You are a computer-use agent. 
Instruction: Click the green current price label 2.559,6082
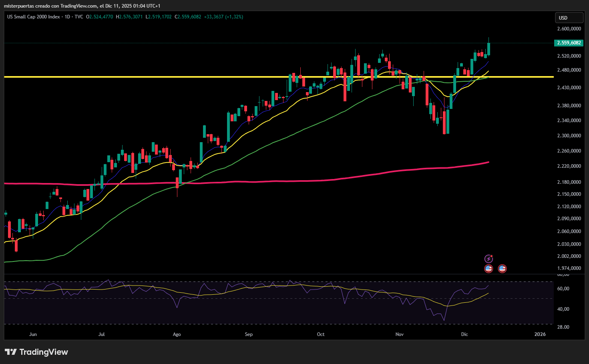pos(569,43)
